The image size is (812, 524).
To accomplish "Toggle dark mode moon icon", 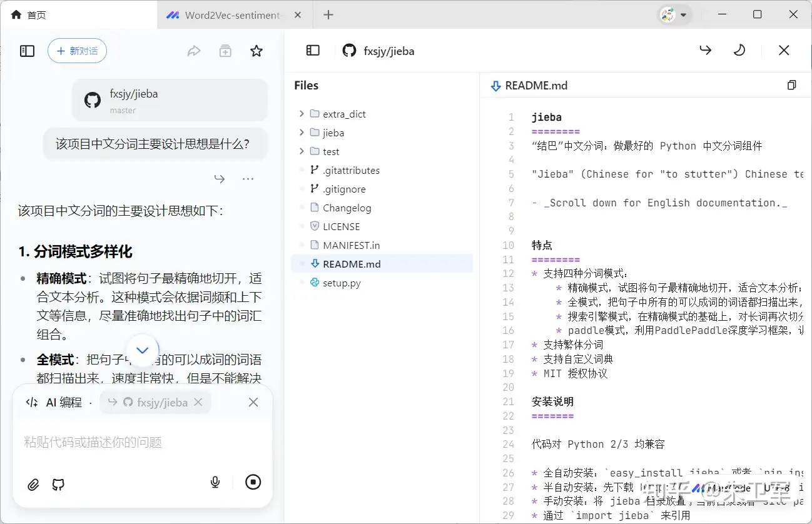I will point(739,50).
